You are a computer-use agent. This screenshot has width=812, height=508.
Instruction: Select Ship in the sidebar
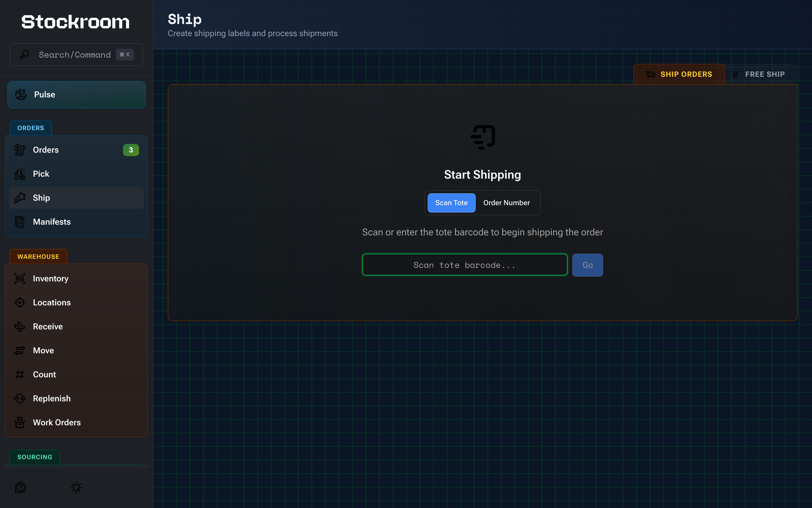[x=76, y=198]
